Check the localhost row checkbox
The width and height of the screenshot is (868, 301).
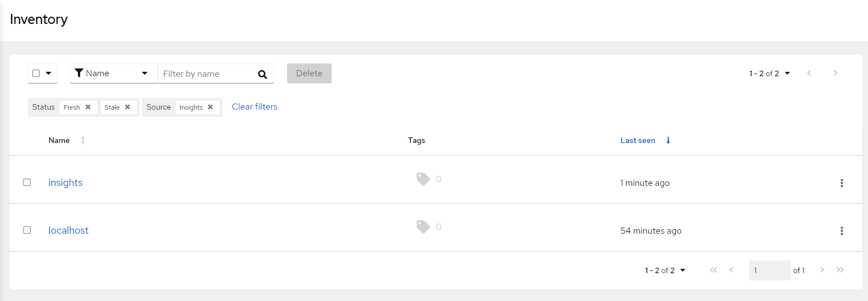click(27, 230)
